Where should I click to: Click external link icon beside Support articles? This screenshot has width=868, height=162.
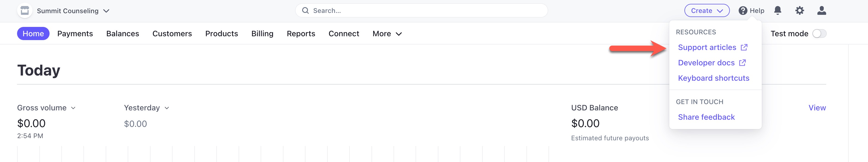coord(744,48)
